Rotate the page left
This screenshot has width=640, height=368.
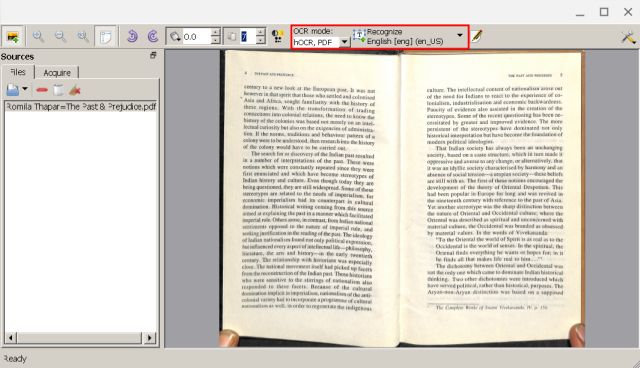131,37
